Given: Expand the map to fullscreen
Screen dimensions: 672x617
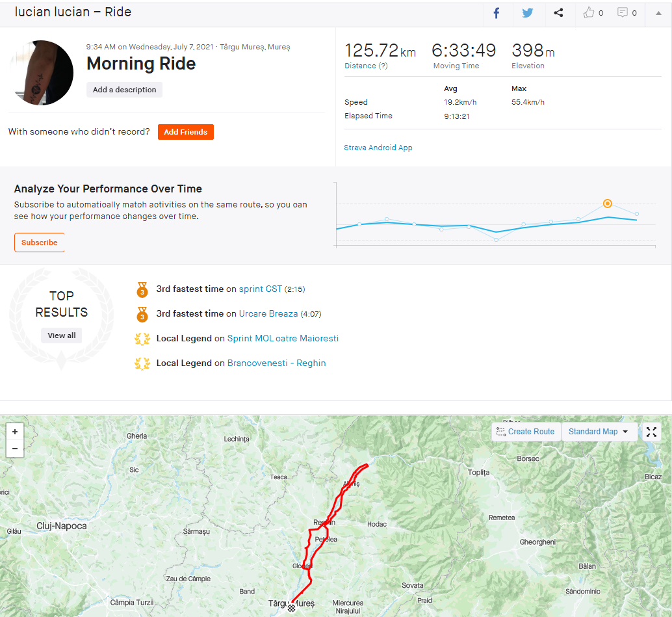Looking at the screenshot, I should 651,432.
